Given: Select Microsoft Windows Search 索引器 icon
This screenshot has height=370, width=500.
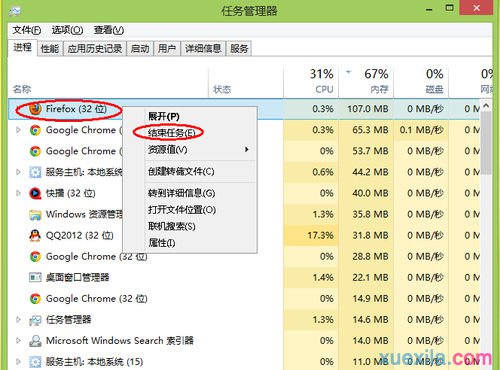Looking at the screenshot, I should pos(35,341).
